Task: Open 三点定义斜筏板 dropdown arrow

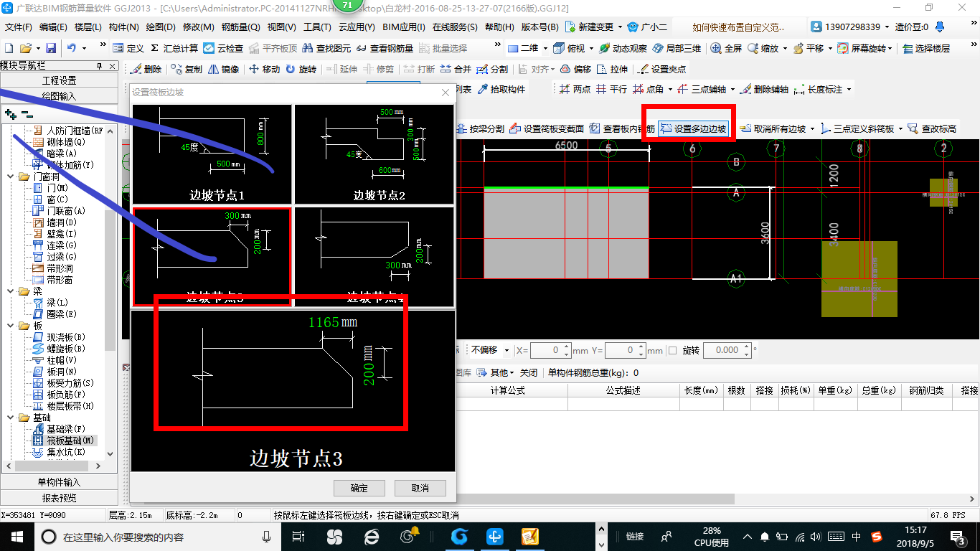Action: [x=900, y=129]
